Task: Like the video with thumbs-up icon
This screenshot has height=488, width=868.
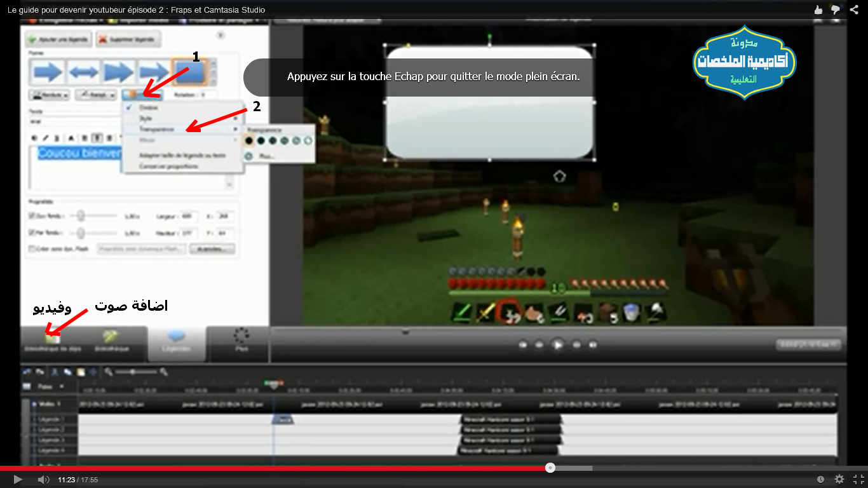Action: point(818,10)
